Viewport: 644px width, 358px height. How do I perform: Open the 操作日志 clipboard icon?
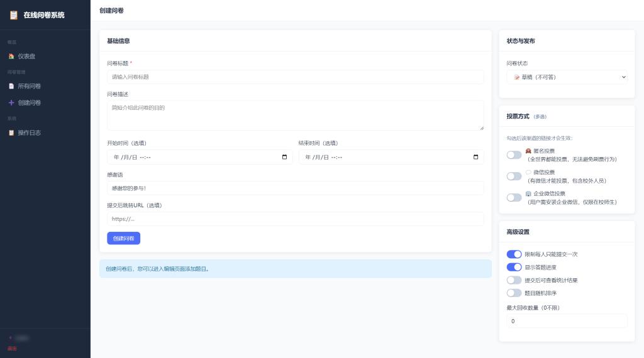pos(11,133)
